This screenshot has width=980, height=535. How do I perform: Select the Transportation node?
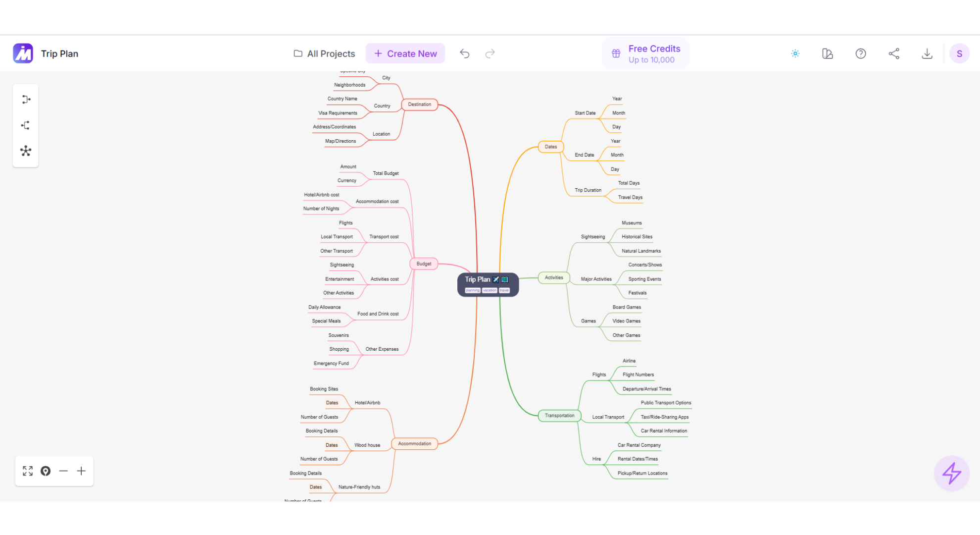pos(559,416)
